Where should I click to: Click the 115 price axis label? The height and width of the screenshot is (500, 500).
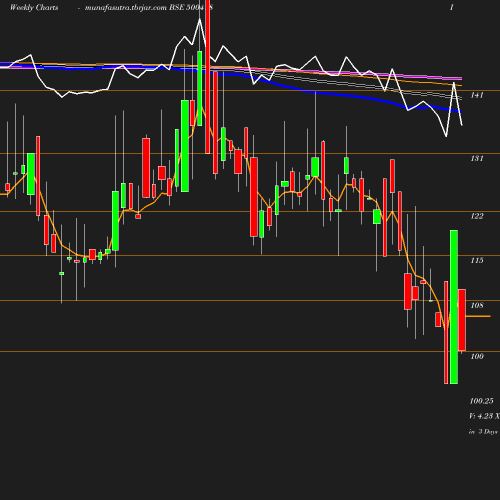coord(477,260)
